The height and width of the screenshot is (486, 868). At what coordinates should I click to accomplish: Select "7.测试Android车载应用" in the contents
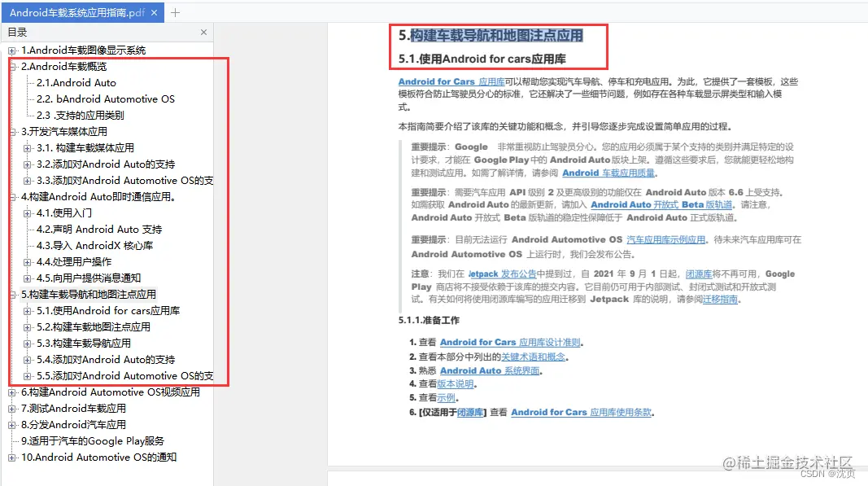[x=73, y=408]
